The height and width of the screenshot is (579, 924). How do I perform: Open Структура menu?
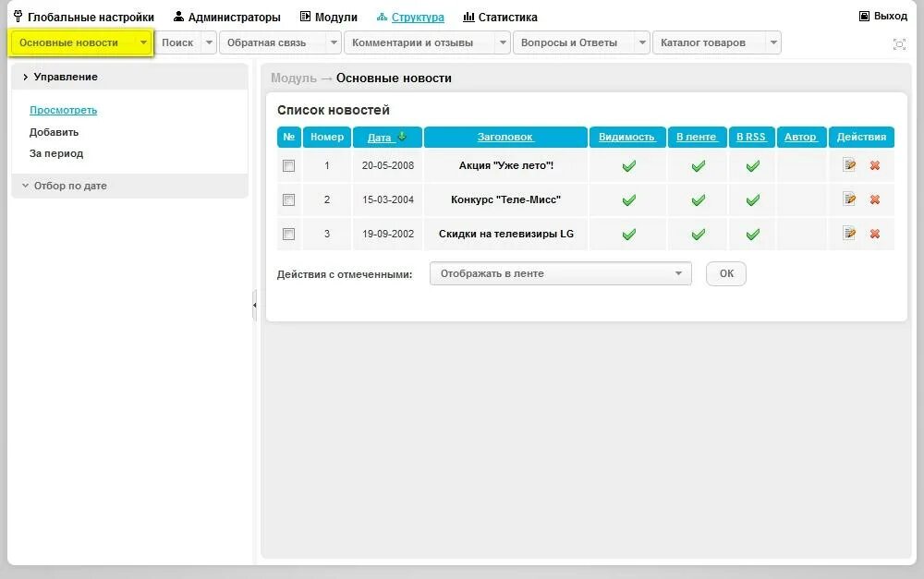point(410,17)
